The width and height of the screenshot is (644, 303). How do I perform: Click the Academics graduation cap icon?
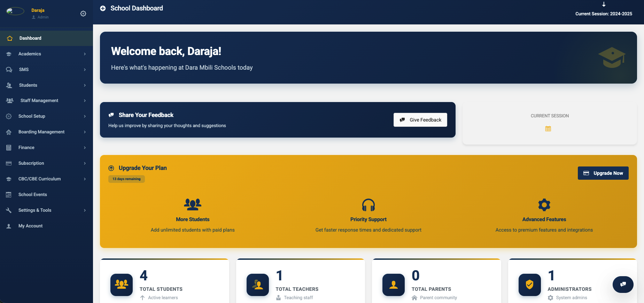pyautogui.click(x=9, y=54)
